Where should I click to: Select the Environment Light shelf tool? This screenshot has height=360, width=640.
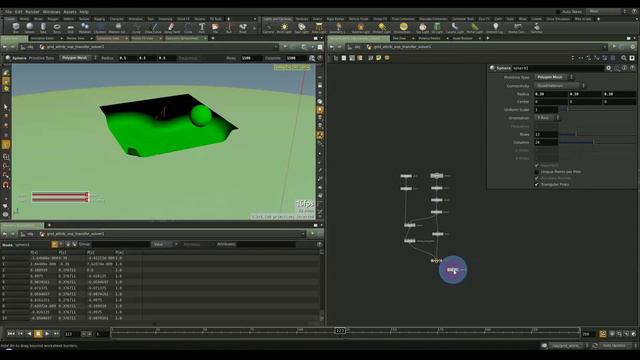tap(403, 28)
